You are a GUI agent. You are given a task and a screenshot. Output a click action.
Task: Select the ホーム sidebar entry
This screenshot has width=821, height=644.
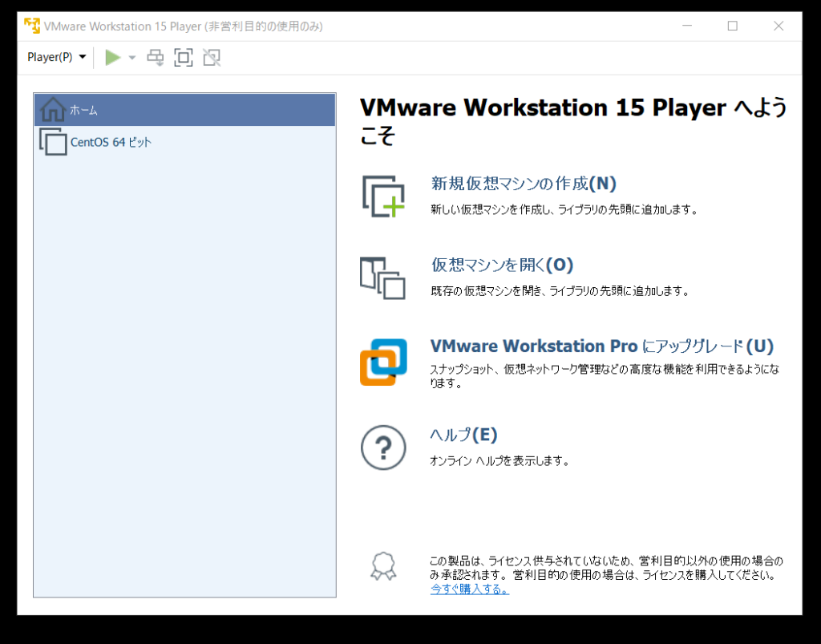coord(83,110)
